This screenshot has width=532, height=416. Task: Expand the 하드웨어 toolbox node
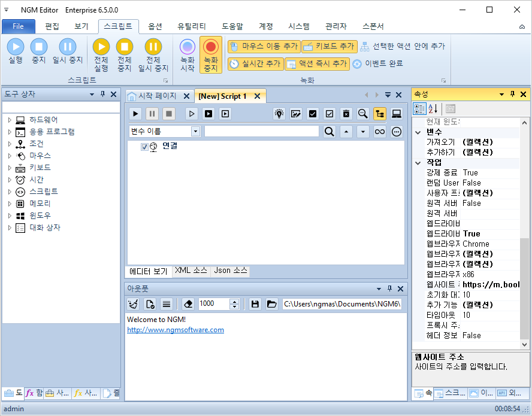[10, 120]
